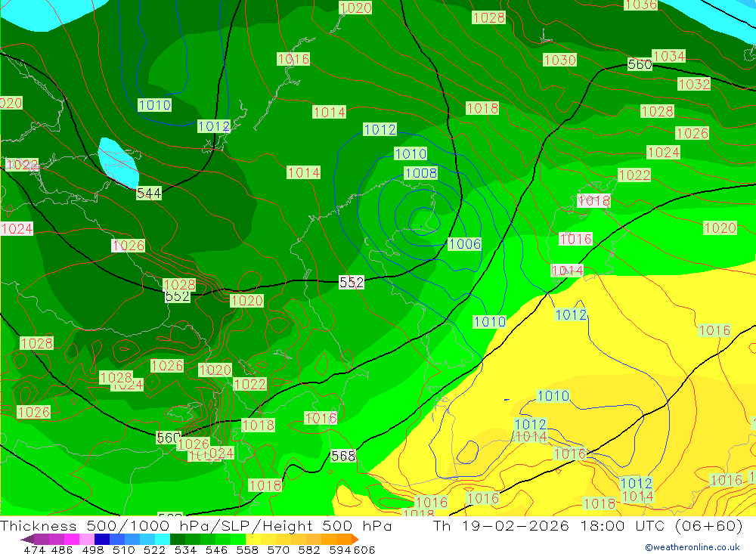The height and width of the screenshot is (554, 756).
Task: Pick the magenta swatch above the 498 legend value
Action: [x=71, y=539]
